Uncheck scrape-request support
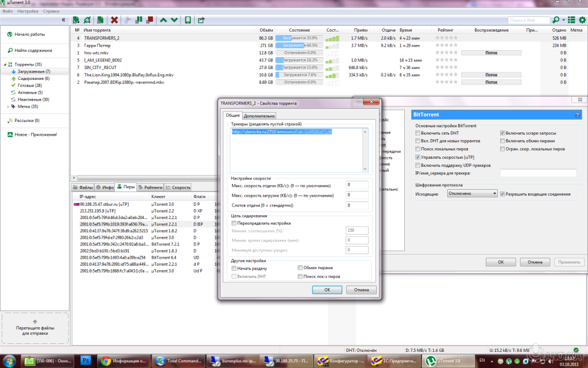This screenshot has width=588, height=368. pos(502,133)
